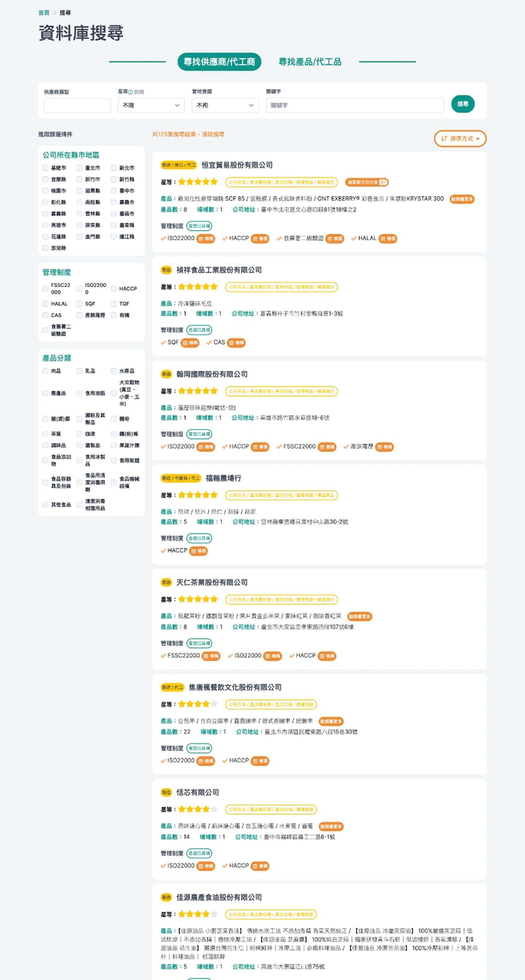Viewport: 525px width, 980px height.
Task: Tick the 新北市 region checkbox
Action: coord(114,168)
